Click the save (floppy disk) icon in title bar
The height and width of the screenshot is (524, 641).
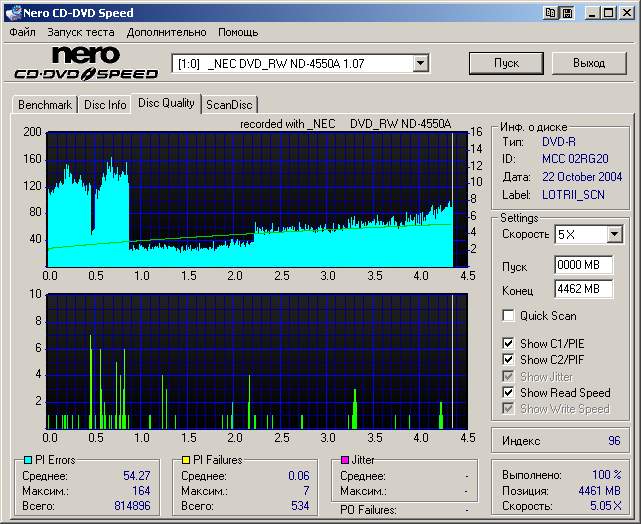click(567, 13)
